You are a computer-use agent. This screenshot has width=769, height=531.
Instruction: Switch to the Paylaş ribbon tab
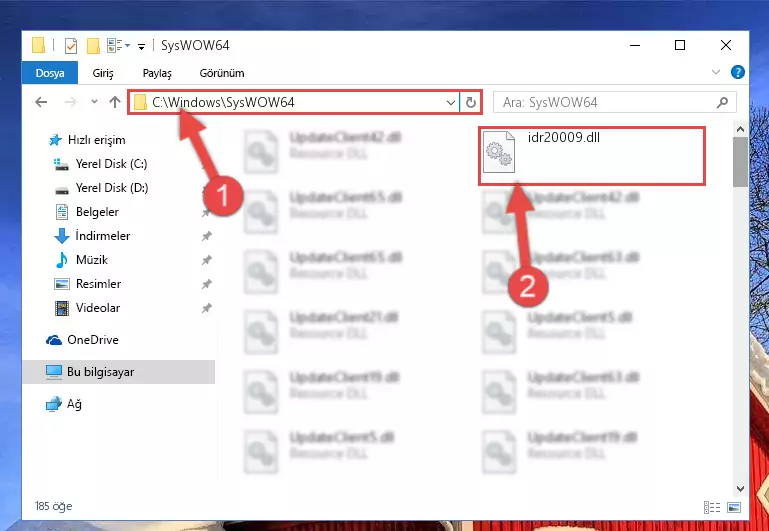pyautogui.click(x=157, y=73)
